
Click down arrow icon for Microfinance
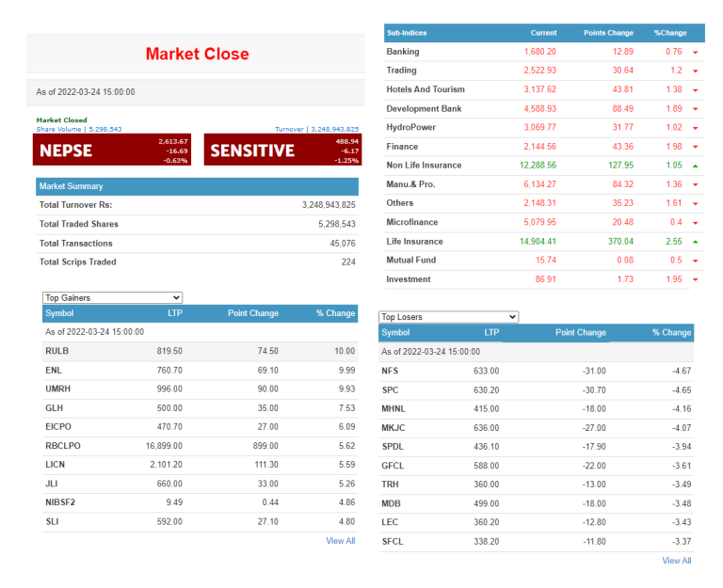pyautogui.click(x=696, y=223)
